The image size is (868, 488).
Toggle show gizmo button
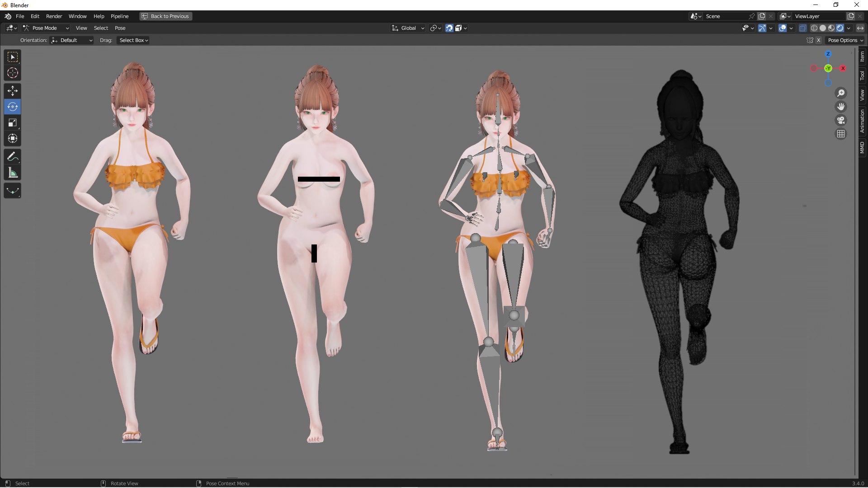[x=762, y=28]
